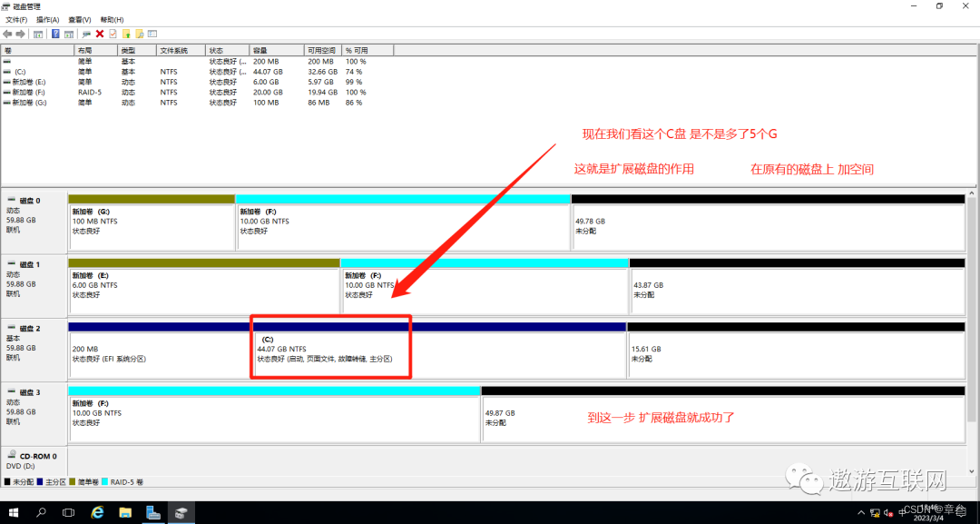Viewport: 980px width, 524px height.
Task: Sort by the 文件系统 column header
Action: pyautogui.click(x=181, y=50)
